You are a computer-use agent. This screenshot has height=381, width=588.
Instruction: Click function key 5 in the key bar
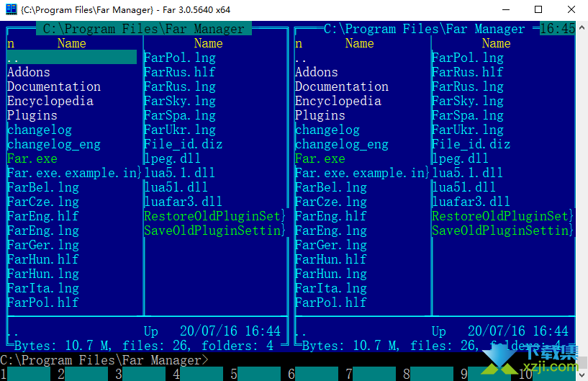(255, 375)
